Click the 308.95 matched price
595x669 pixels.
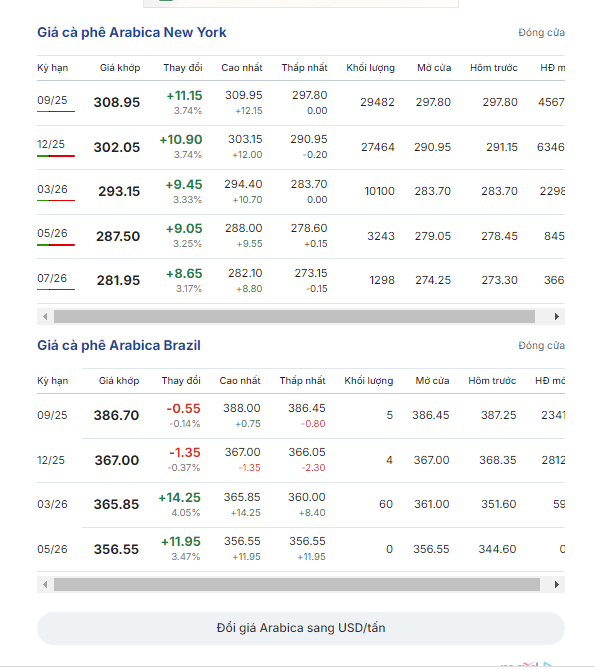click(x=117, y=102)
